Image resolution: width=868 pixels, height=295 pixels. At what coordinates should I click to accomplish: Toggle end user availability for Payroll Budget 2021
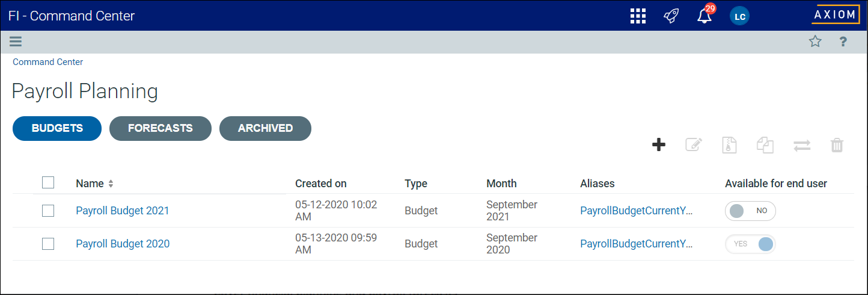coord(751,211)
